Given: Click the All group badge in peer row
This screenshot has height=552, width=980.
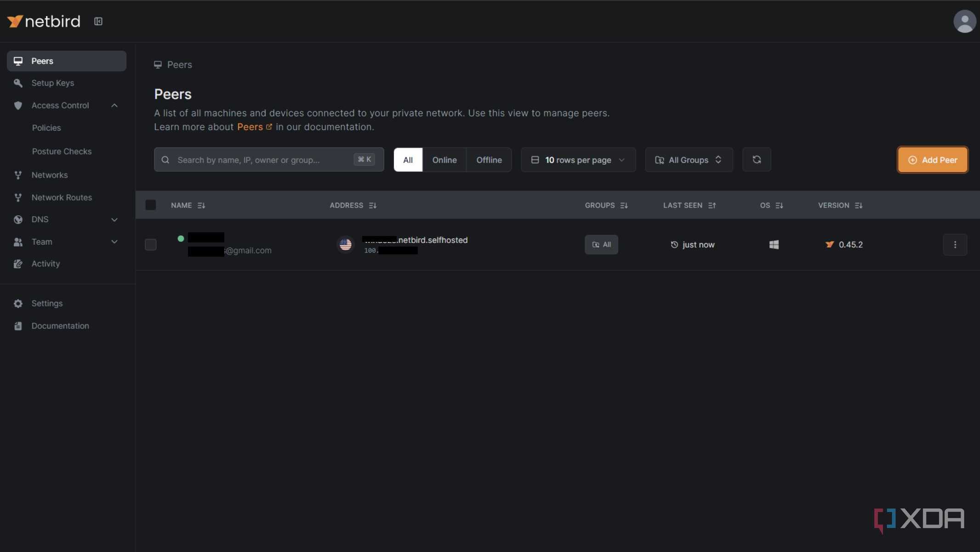Looking at the screenshot, I should (x=601, y=245).
